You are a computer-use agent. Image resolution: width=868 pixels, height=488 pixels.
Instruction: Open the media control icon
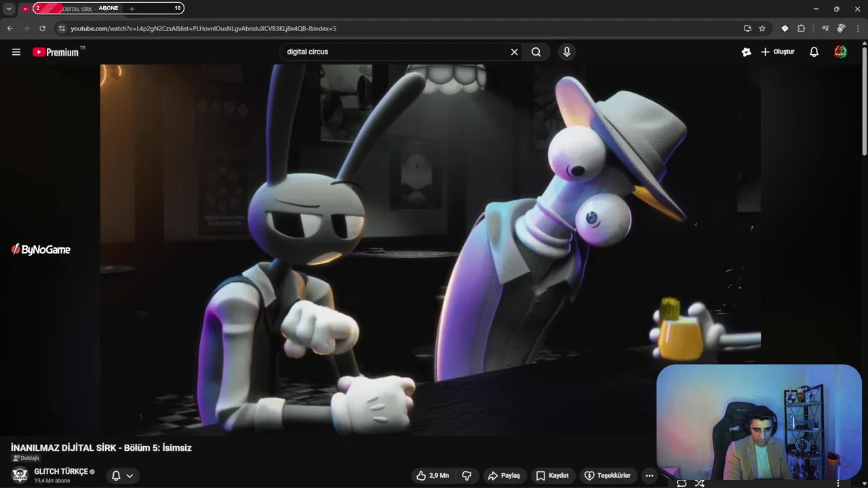click(x=825, y=28)
